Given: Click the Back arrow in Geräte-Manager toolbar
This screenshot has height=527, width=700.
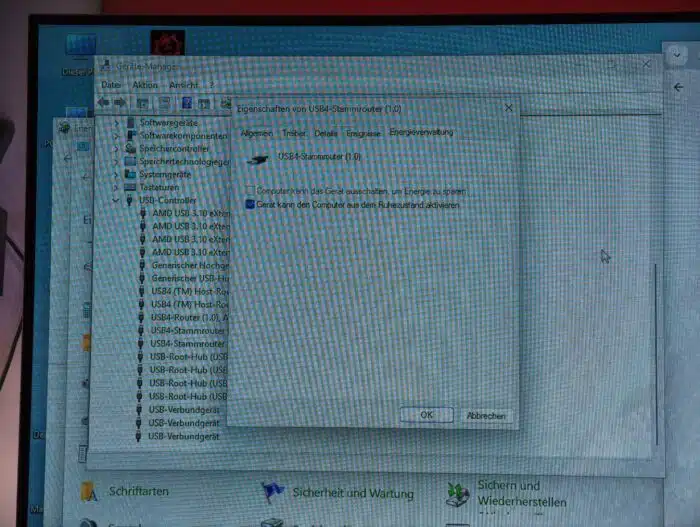Looking at the screenshot, I should click(x=103, y=102).
